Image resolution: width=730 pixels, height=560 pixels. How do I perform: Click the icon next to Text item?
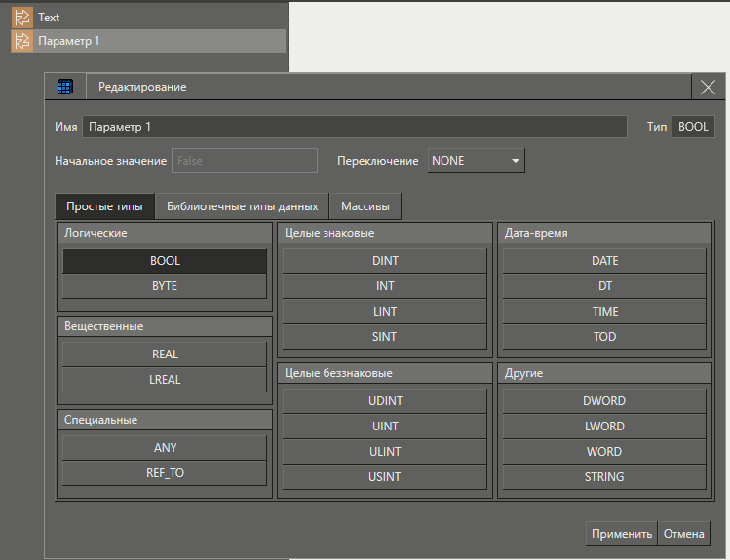pyautogui.click(x=21, y=18)
